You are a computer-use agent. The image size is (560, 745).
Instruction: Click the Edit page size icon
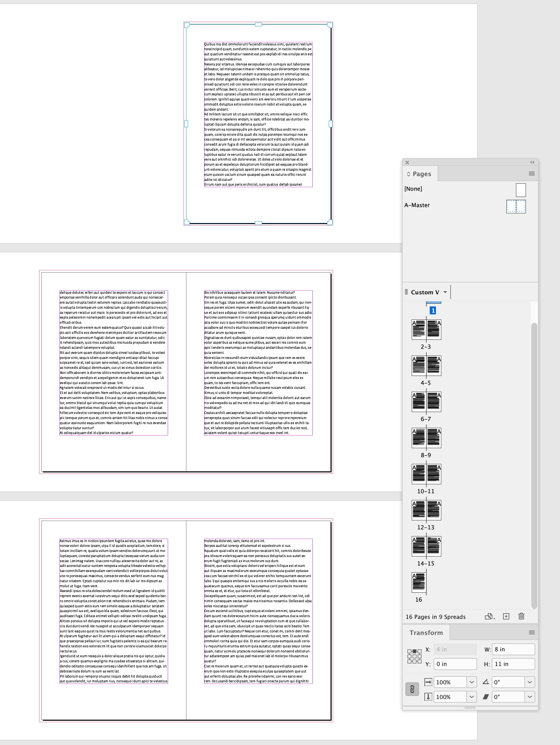pos(489,616)
